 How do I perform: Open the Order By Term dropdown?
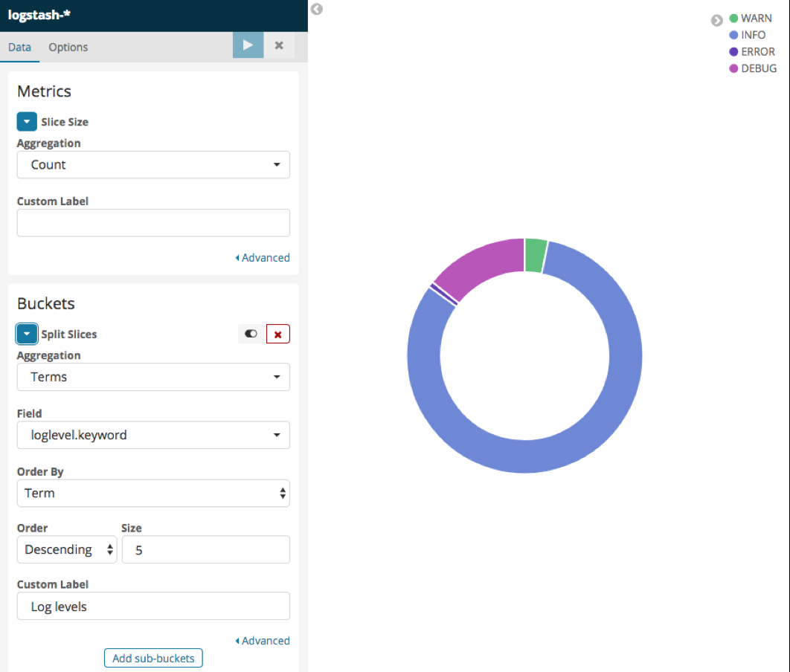153,493
